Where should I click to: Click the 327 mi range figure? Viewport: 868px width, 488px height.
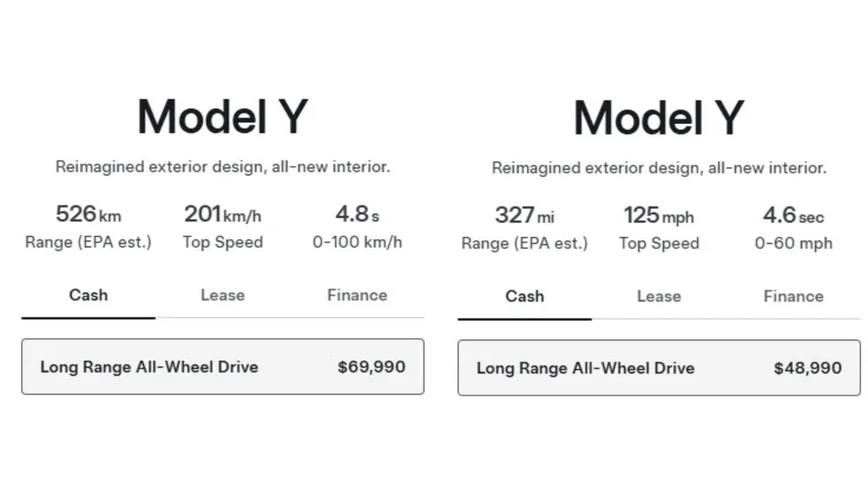click(x=524, y=216)
